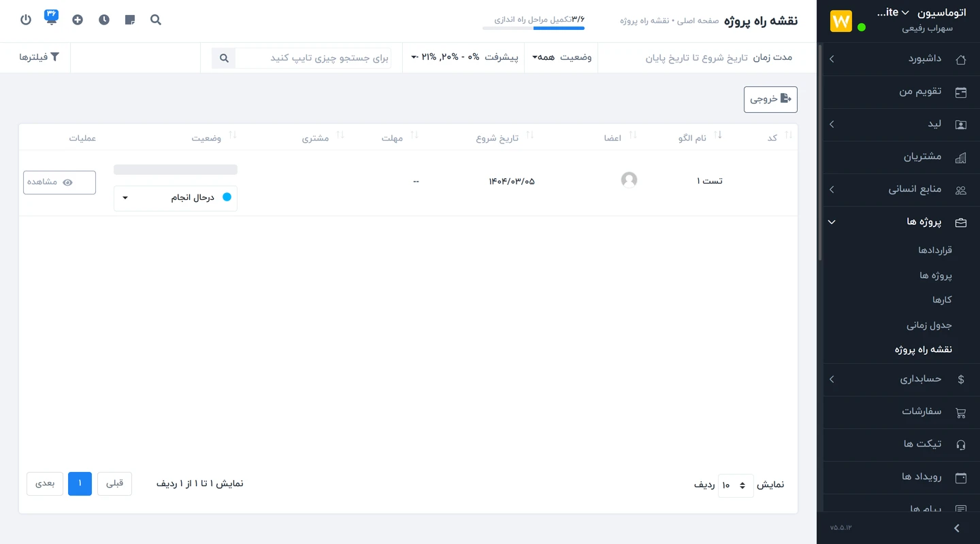Click the بعدی pagination button
The height and width of the screenshot is (544, 980).
(x=45, y=483)
